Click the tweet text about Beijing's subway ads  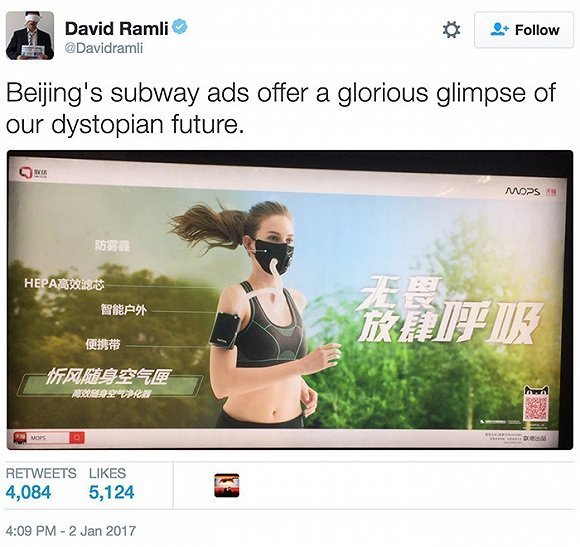click(x=281, y=108)
